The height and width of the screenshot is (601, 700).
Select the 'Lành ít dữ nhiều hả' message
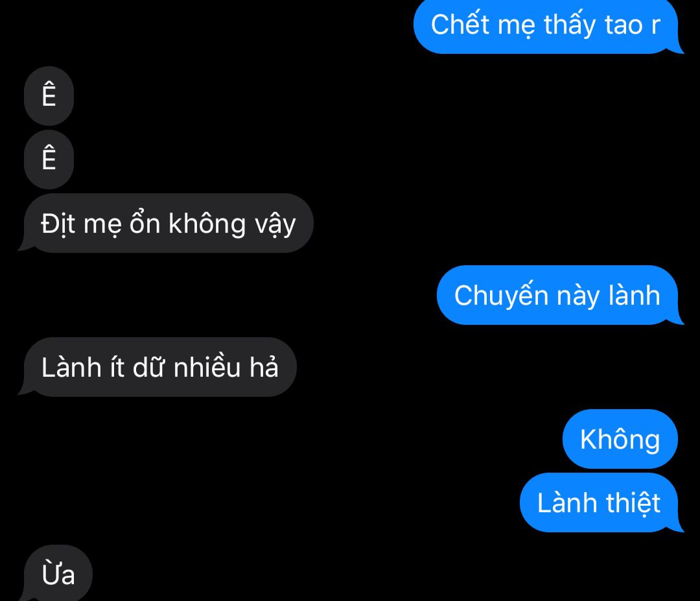pos(159,367)
